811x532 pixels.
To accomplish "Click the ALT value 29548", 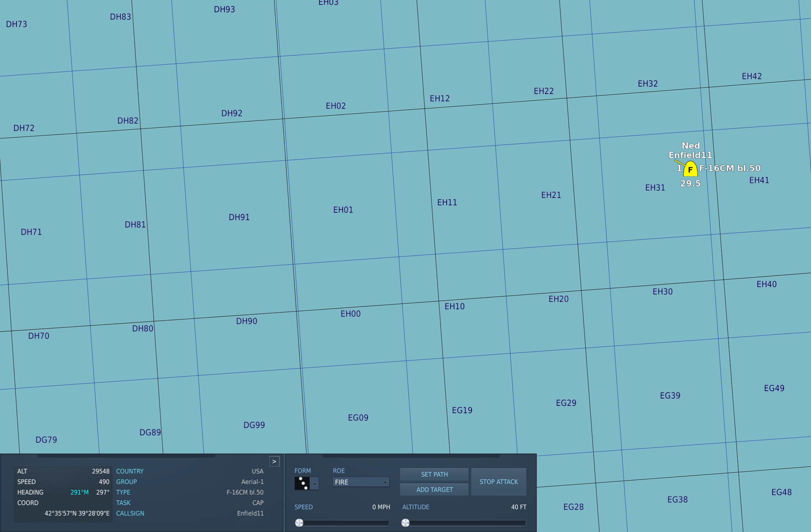I will 101,471.
